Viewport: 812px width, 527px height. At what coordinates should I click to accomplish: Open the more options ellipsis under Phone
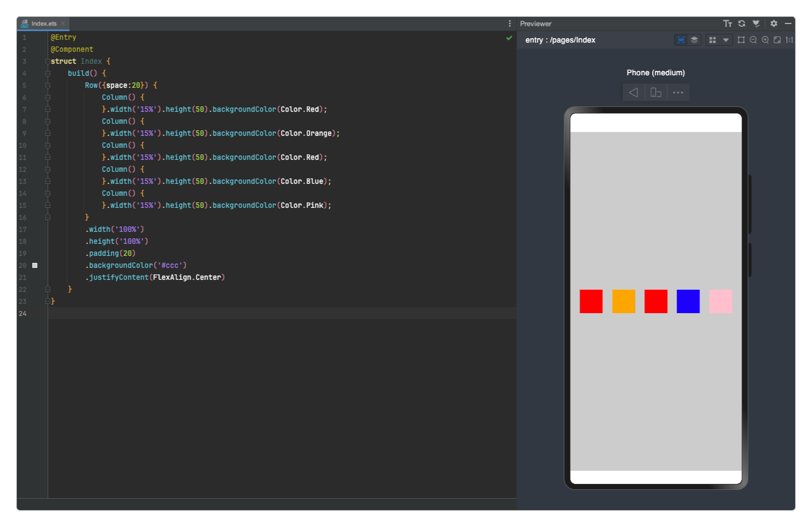pyautogui.click(x=678, y=92)
